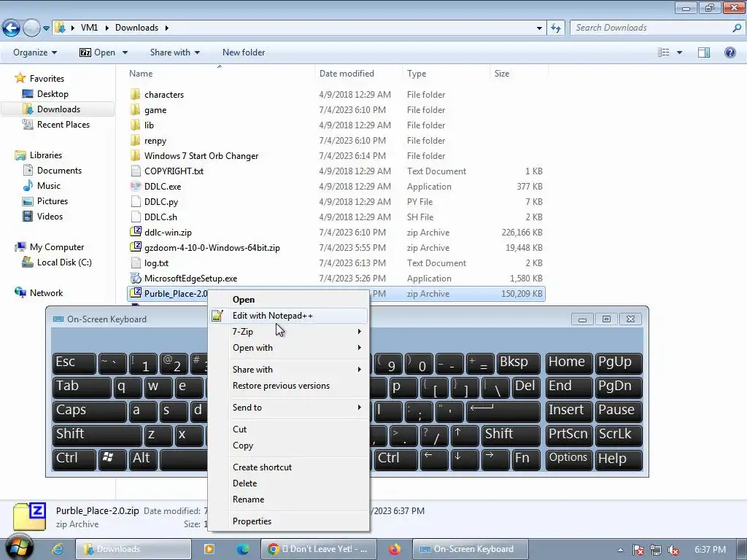
Task: Click the Help key on On-Screen Keyboard
Action: point(619,459)
